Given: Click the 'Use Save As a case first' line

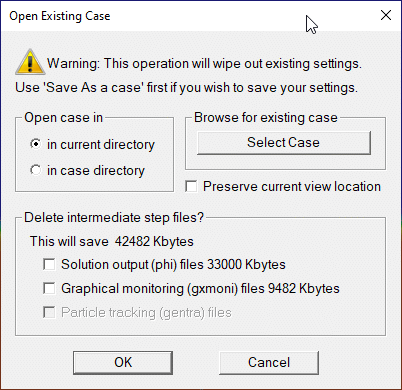Looking at the screenshot, I should click(x=186, y=88).
